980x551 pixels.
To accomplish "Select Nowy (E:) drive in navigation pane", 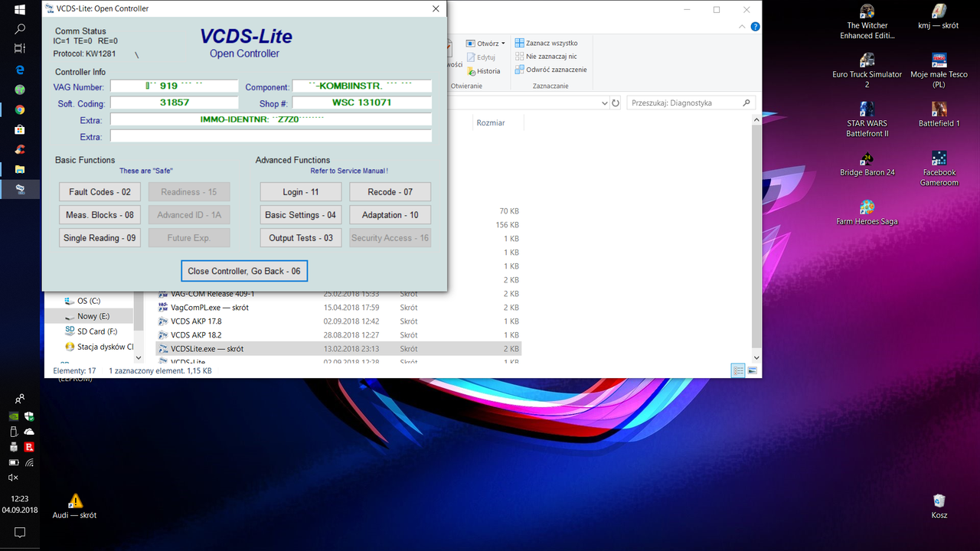I will click(88, 316).
